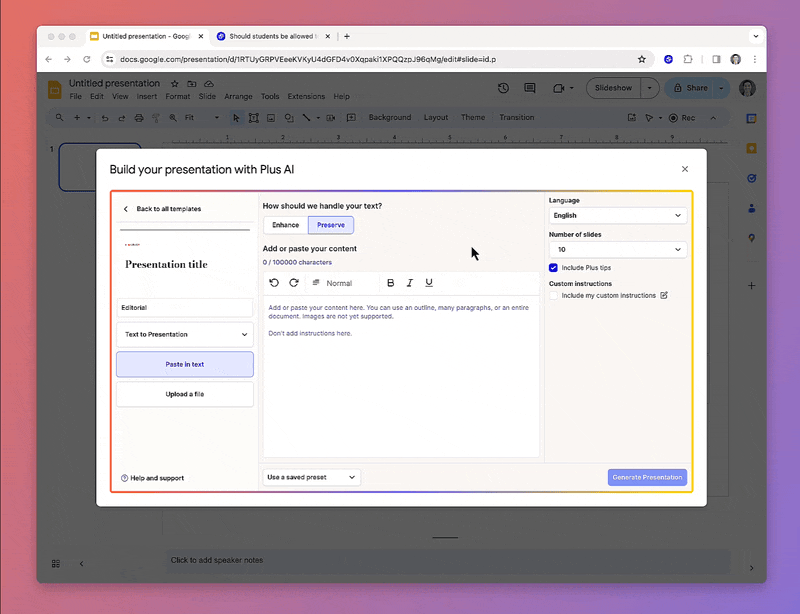Open the Insert menu

(146, 96)
